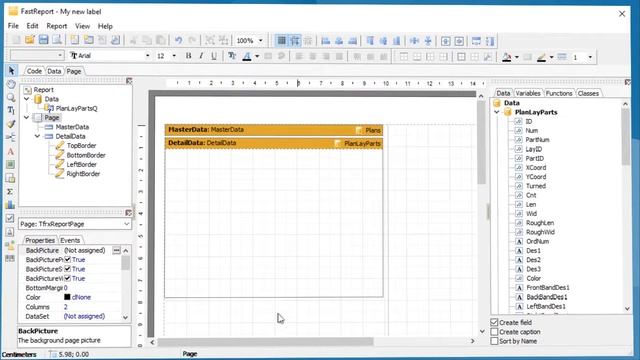640x360 pixels.
Task: Select the copy format brush tool
Action: pyautogui.click(x=11, y=124)
